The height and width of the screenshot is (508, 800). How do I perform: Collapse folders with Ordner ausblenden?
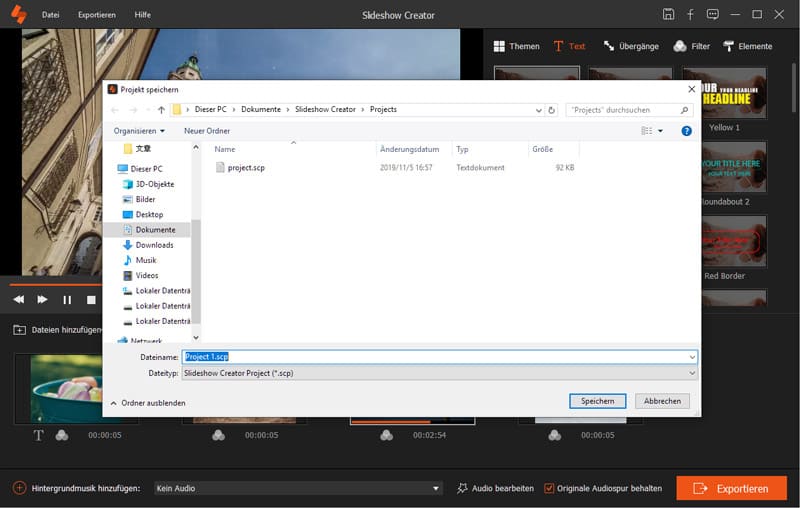[x=147, y=402]
